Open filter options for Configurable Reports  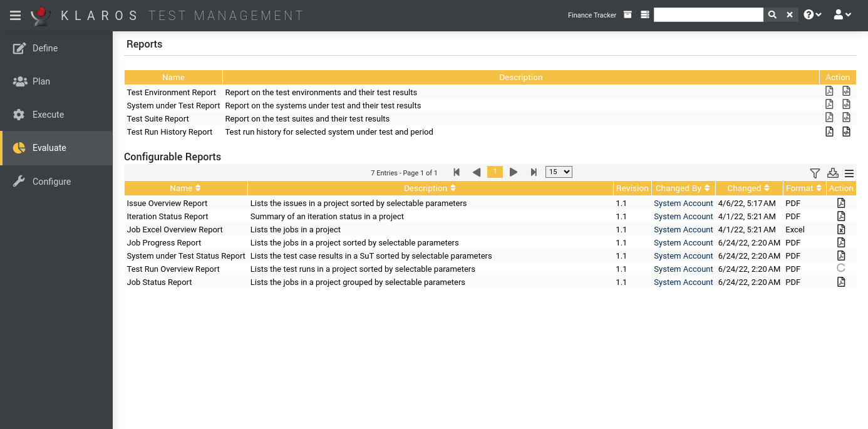tap(815, 173)
